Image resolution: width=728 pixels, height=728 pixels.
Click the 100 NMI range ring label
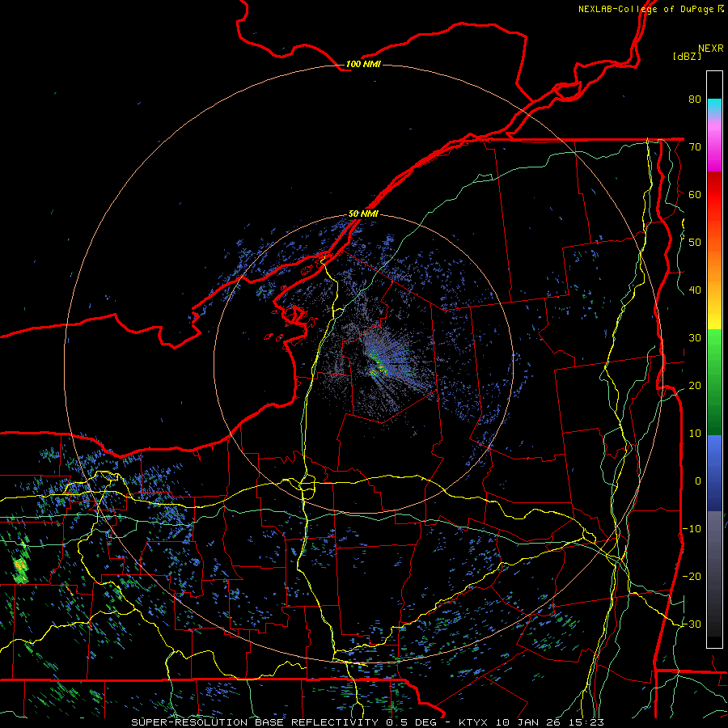pos(363,64)
